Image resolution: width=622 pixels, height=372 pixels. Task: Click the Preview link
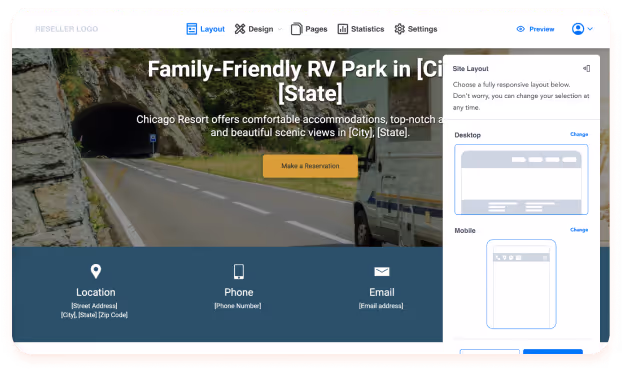pyautogui.click(x=536, y=29)
